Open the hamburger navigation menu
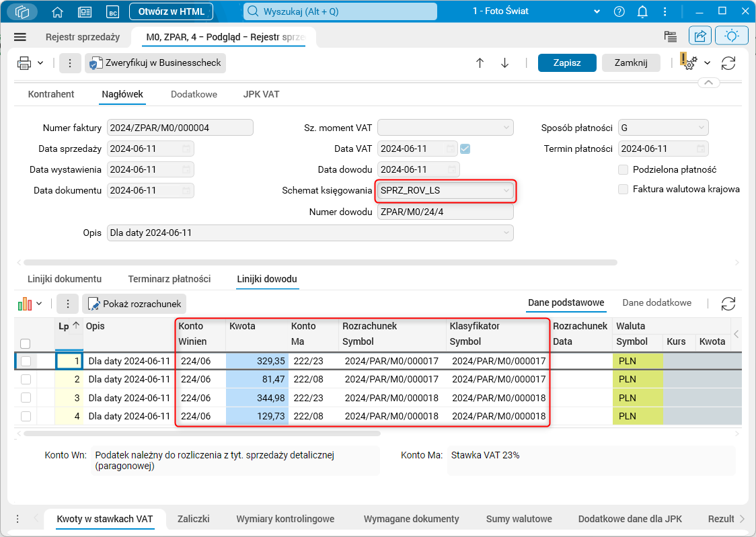This screenshot has height=537, width=756. click(20, 37)
